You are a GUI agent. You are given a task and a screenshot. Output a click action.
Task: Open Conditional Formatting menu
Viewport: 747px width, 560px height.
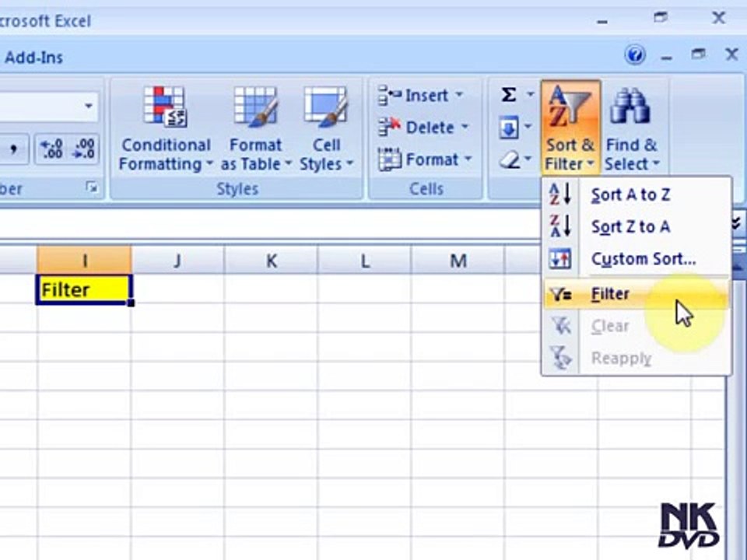(165, 128)
